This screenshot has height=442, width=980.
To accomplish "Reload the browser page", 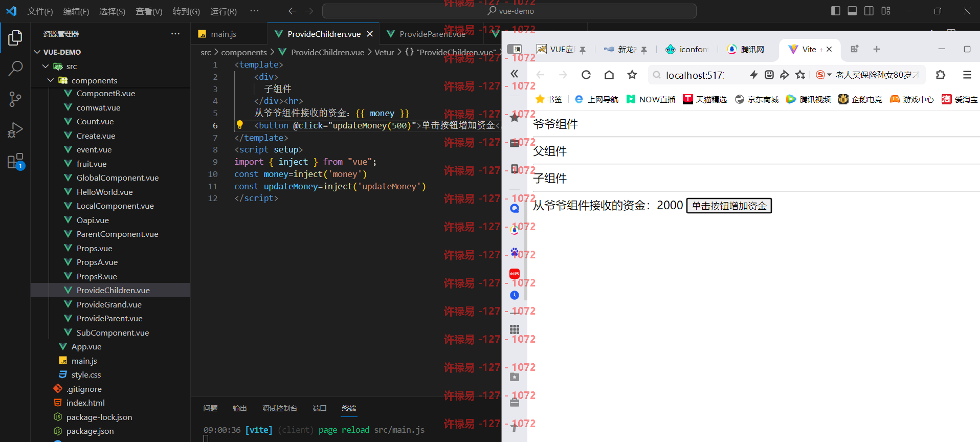I will click(x=586, y=75).
